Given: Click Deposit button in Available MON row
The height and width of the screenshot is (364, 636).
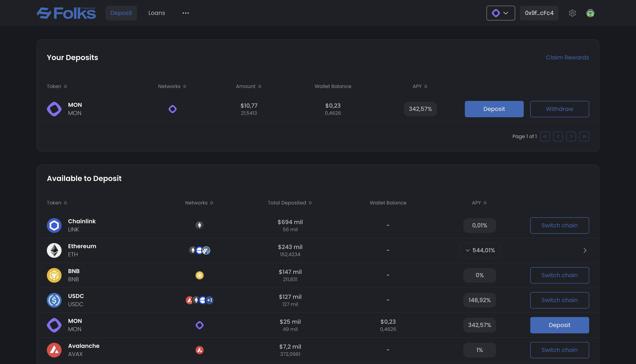Looking at the screenshot, I should pos(560,325).
